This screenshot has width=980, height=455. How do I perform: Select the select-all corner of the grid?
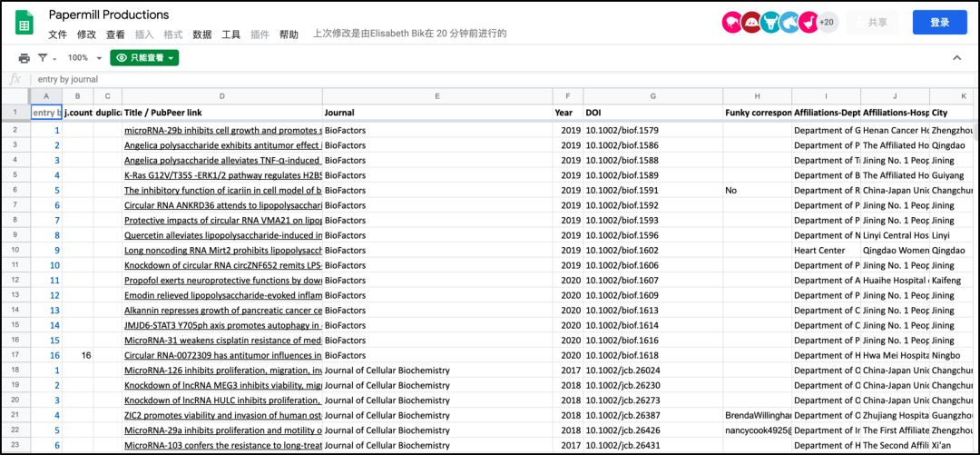pos(15,96)
